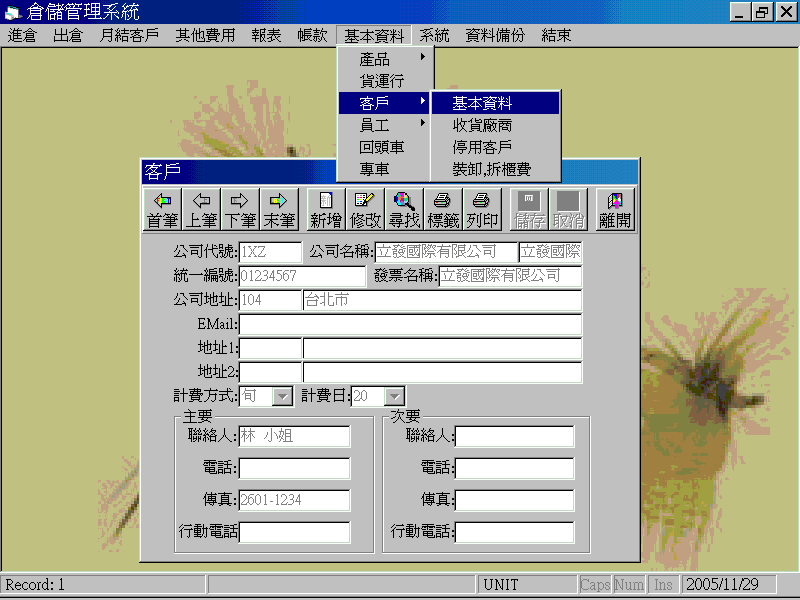This screenshot has height=600, width=800.
Task: Expand the 產品 submenu
Action: [x=386, y=59]
